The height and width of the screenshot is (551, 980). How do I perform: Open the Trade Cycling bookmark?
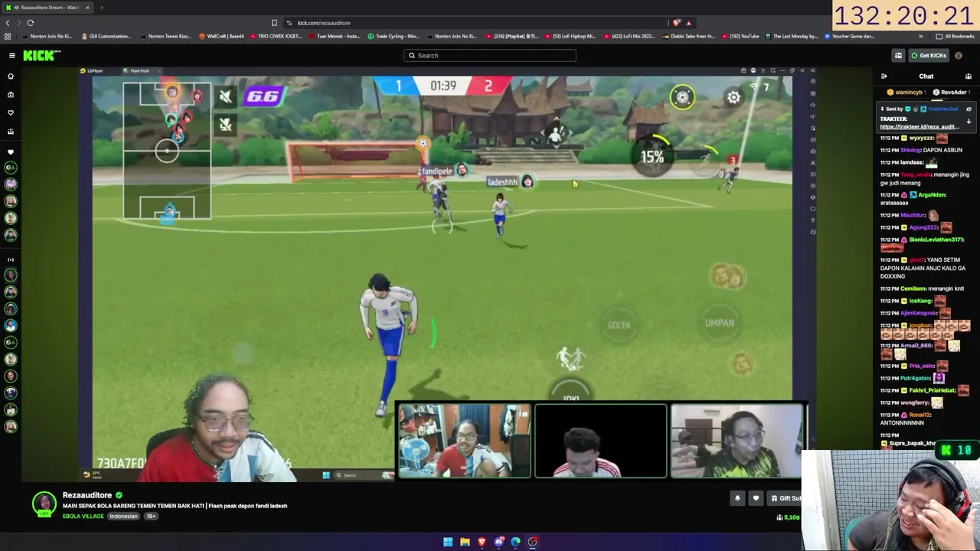[393, 36]
